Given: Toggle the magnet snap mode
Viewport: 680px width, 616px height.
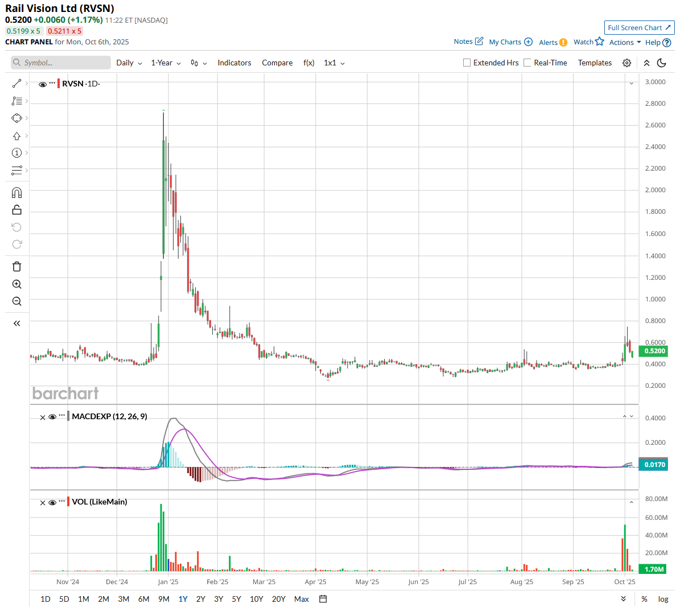Looking at the screenshot, I should [17, 193].
